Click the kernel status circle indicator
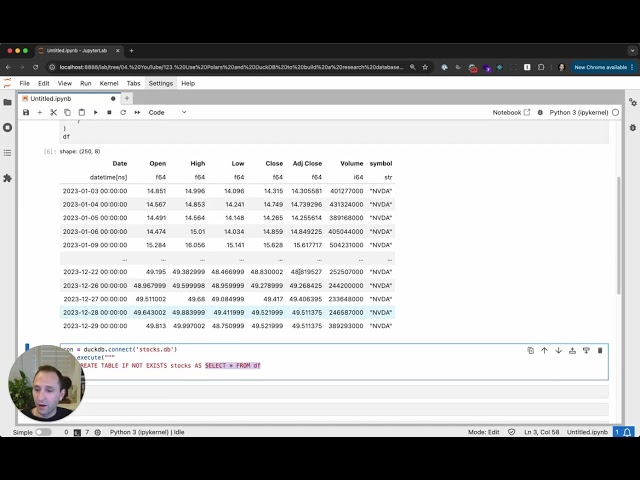This screenshot has height=480, width=640. point(616,112)
